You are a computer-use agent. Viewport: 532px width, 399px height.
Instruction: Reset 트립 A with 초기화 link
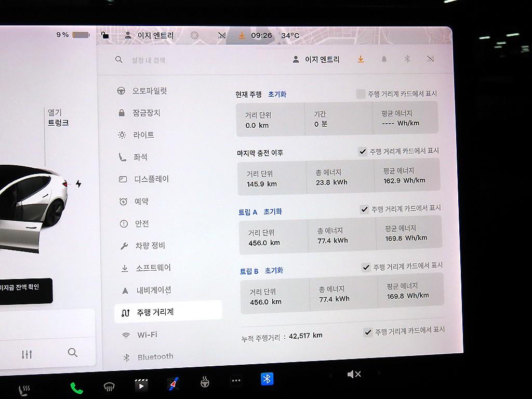(273, 212)
